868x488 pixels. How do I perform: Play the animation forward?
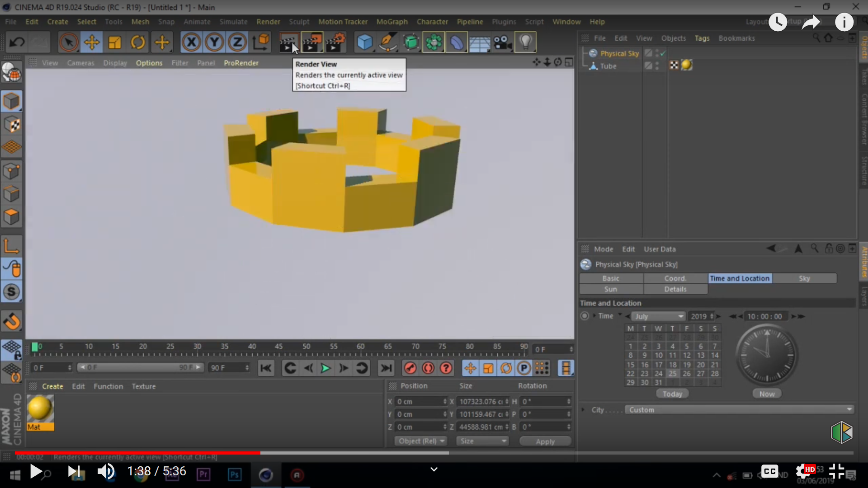[325, 368]
